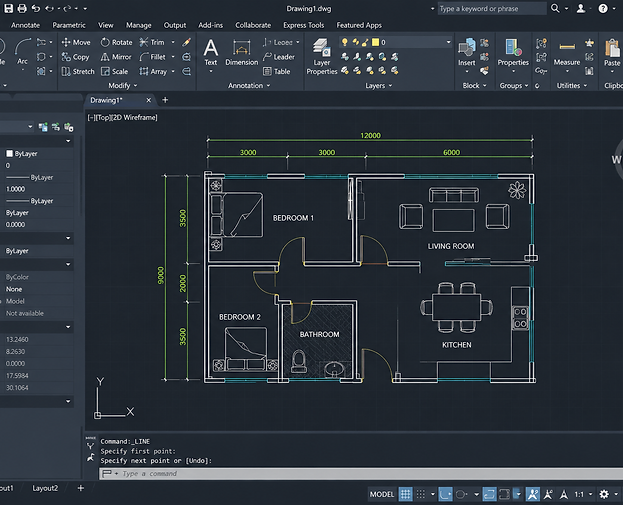Image resolution: width=623 pixels, height=505 pixels.
Task: Choose the Dimension annotation tool
Action: coord(242,52)
